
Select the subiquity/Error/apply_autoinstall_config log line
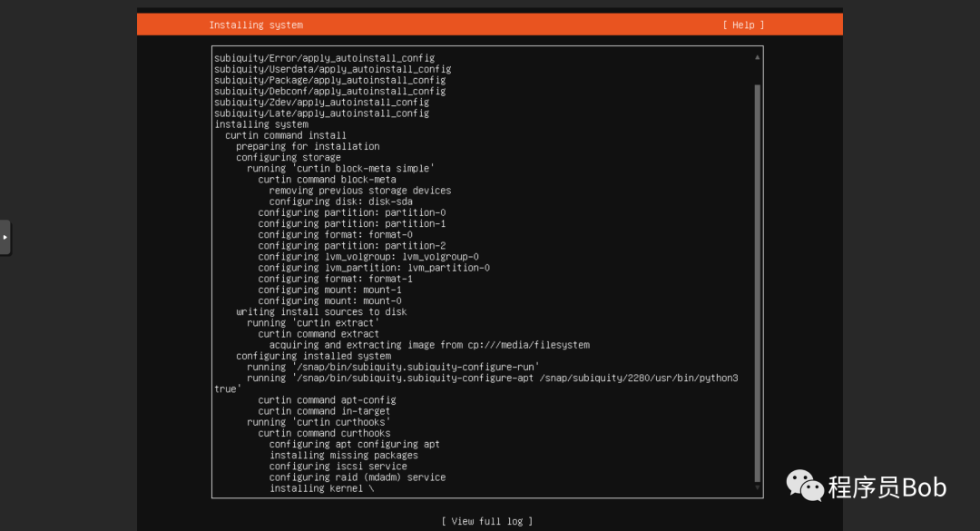point(324,58)
